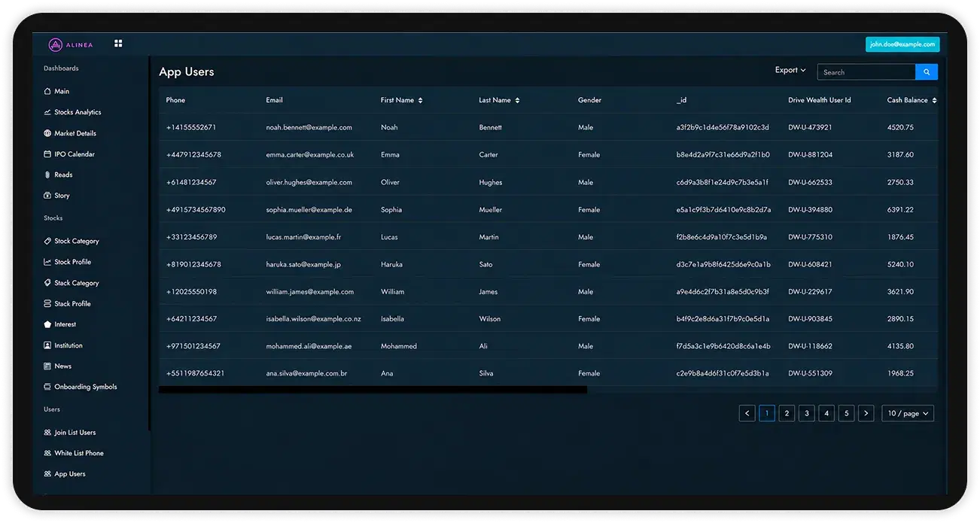Click the horizontal table scrollbar
Image resolution: width=980 pixels, height=523 pixels.
(373, 390)
